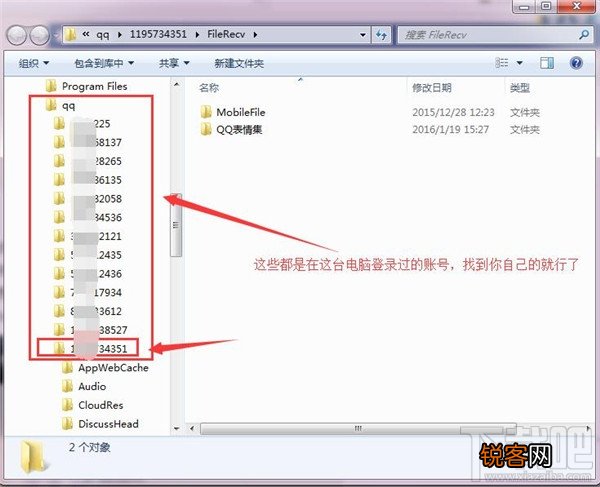The height and width of the screenshot is (487, 600).
Task: Click the tree pane scroll down arrow
Action: coord(176,428)
